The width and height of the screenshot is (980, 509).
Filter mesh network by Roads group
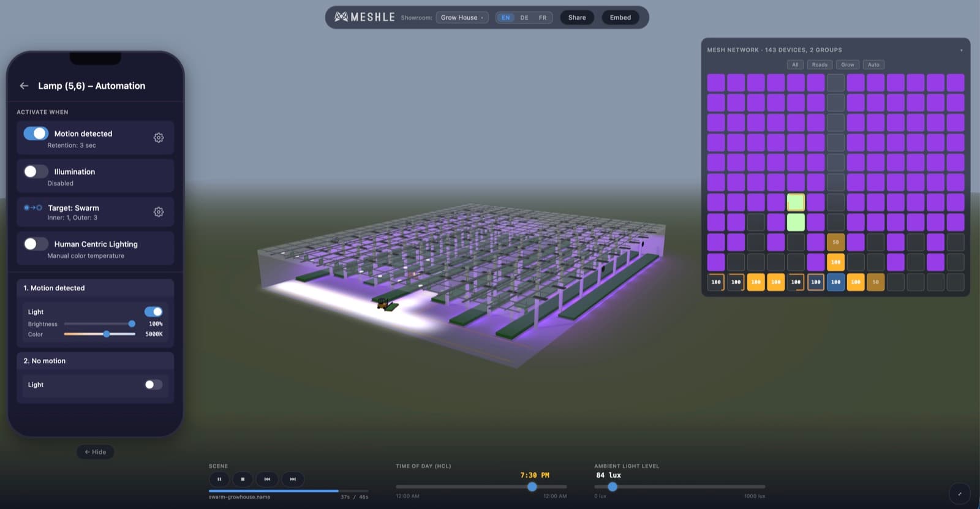820,64
